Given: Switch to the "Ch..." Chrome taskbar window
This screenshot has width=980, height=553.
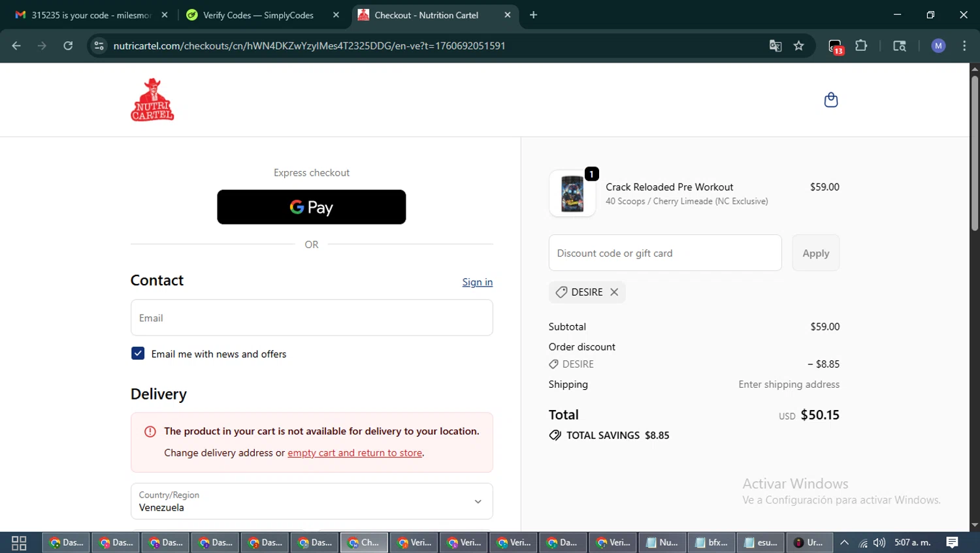Looking at the screenshot, I should [x=364, y=543].
